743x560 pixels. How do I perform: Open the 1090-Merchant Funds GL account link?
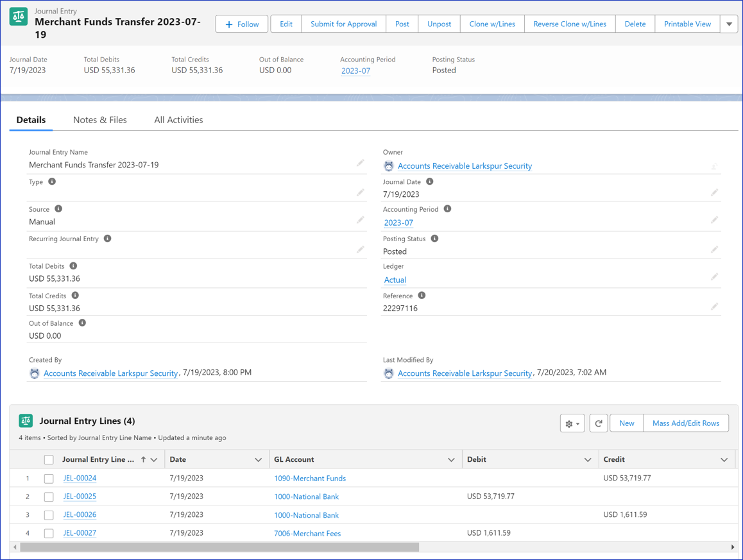point(310,479)
